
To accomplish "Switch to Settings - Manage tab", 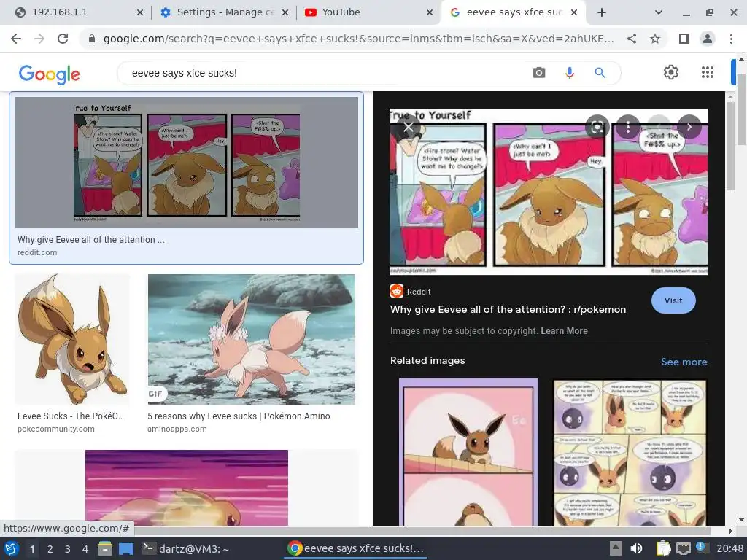I will click(224, 12).
